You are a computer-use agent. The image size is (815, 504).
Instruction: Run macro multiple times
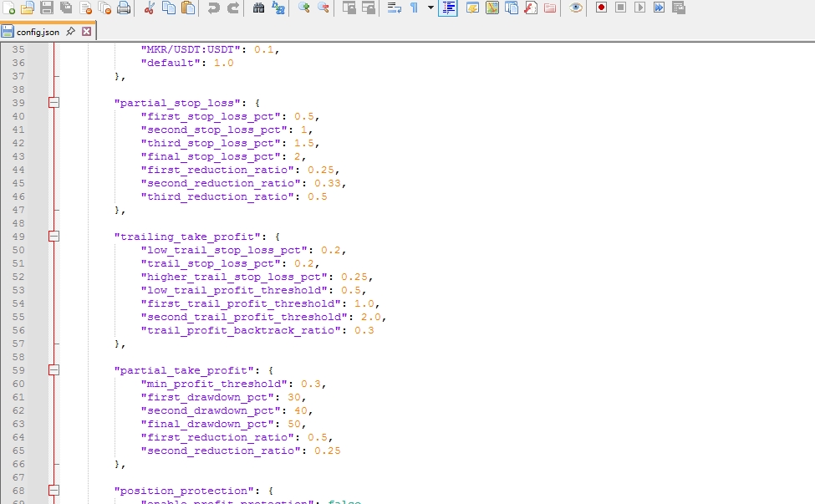[659, 8]
